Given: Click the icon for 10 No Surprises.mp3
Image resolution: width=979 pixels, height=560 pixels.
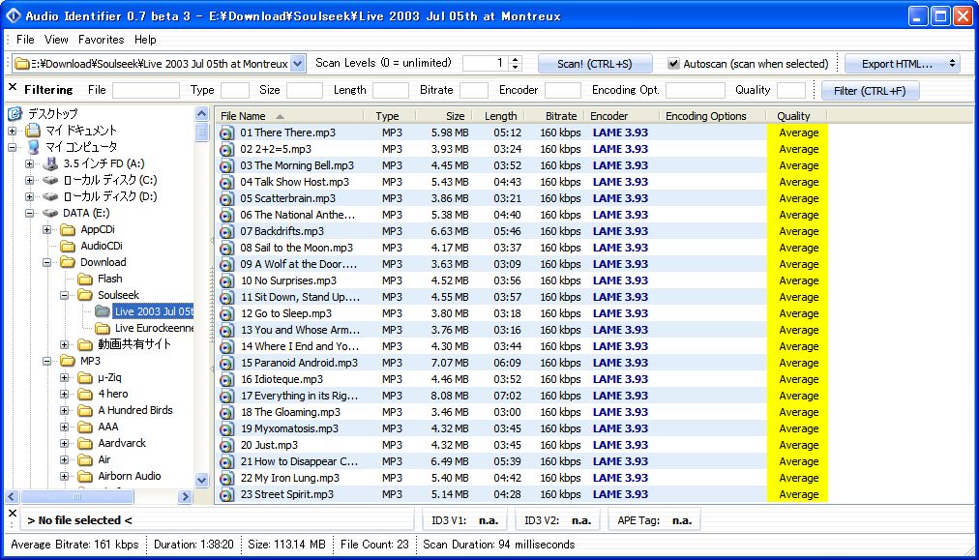Looking at the screenshot, I should coord(226,280).
